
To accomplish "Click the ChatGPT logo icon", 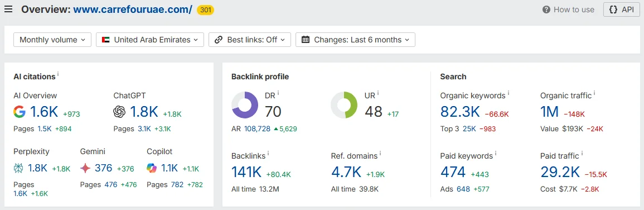I will [x=119, y=112].
